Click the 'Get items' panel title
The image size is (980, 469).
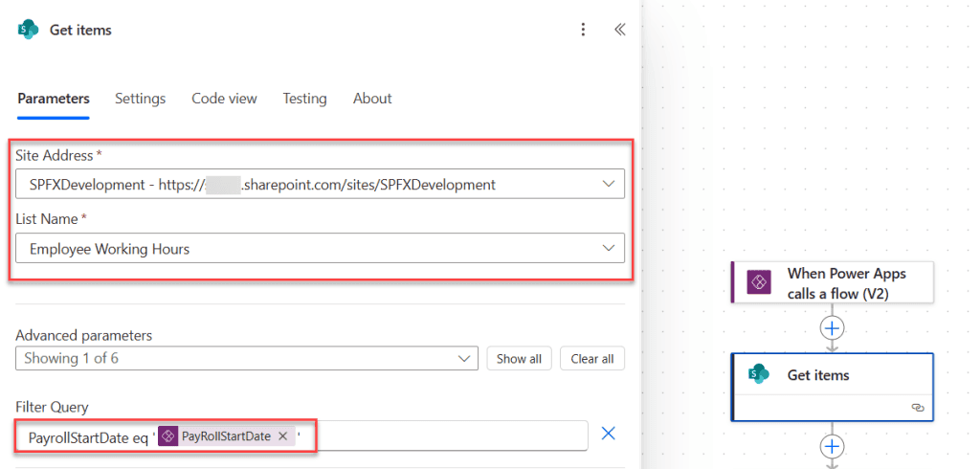pos(80,30)
